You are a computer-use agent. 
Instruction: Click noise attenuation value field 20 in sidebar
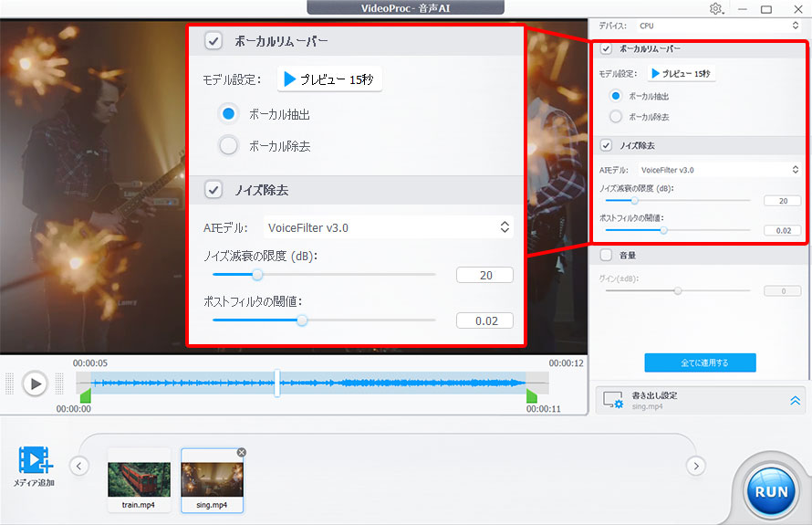783,201
